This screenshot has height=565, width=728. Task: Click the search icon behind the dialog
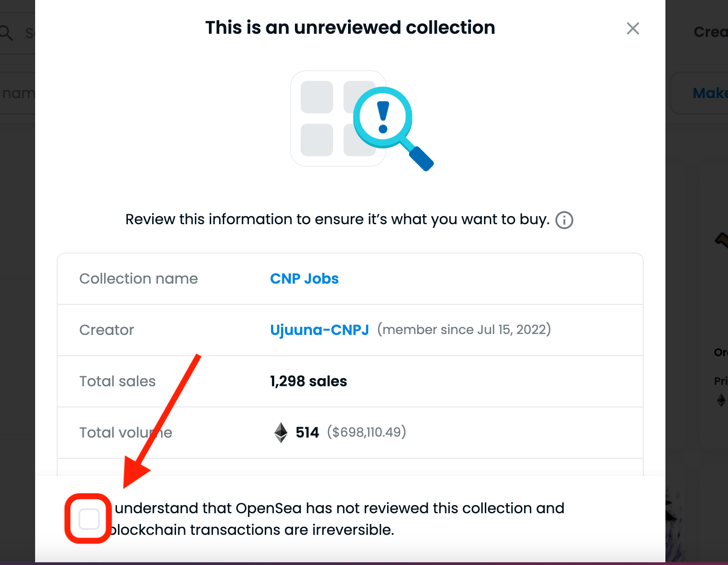6,33
